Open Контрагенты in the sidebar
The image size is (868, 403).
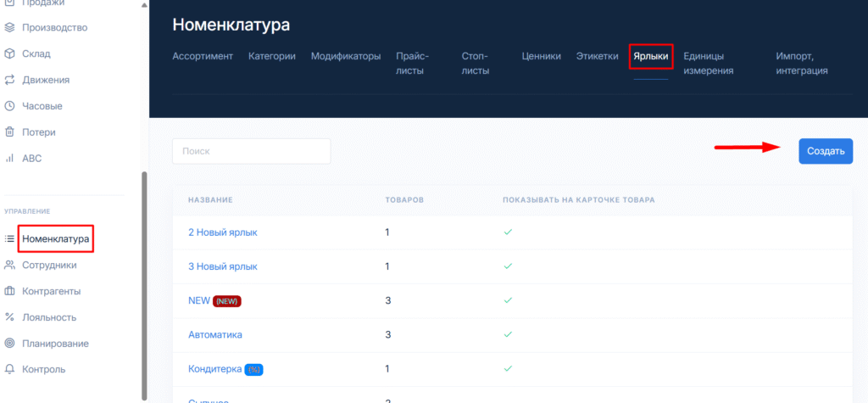[x=52, y=291]
